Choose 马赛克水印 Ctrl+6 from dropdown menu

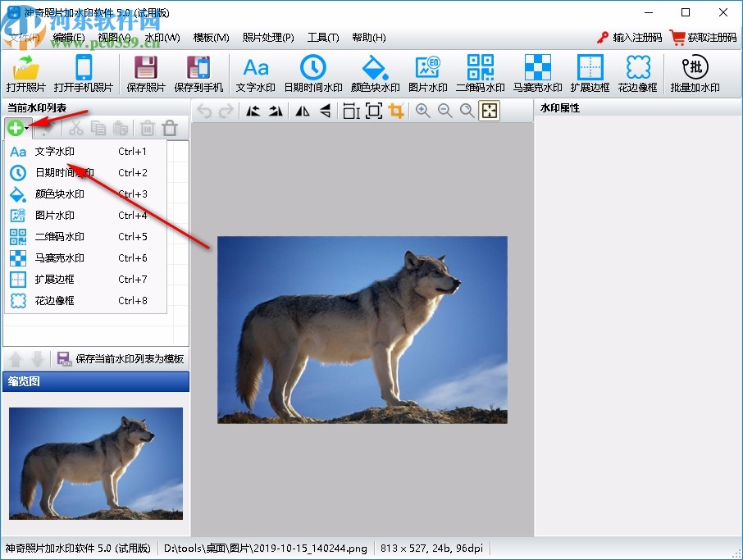click(85, 258)
